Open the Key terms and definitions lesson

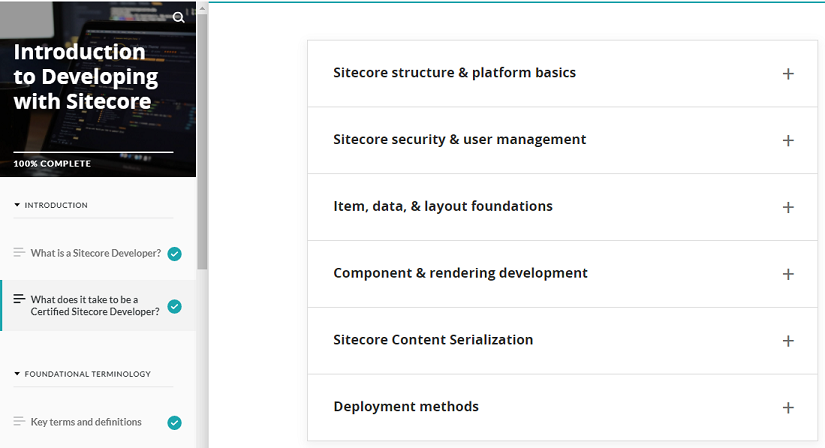coord(86,422)
